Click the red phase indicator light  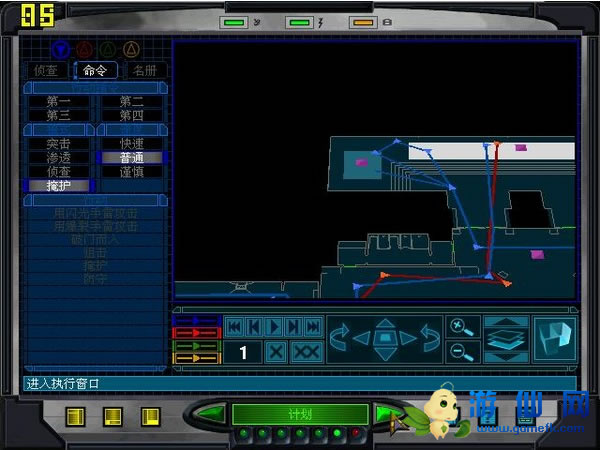click(x=356, y=433)
